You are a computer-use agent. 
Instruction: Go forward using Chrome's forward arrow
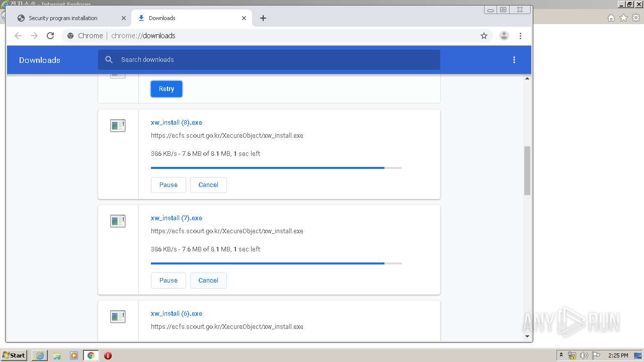[x=34, y=36]
